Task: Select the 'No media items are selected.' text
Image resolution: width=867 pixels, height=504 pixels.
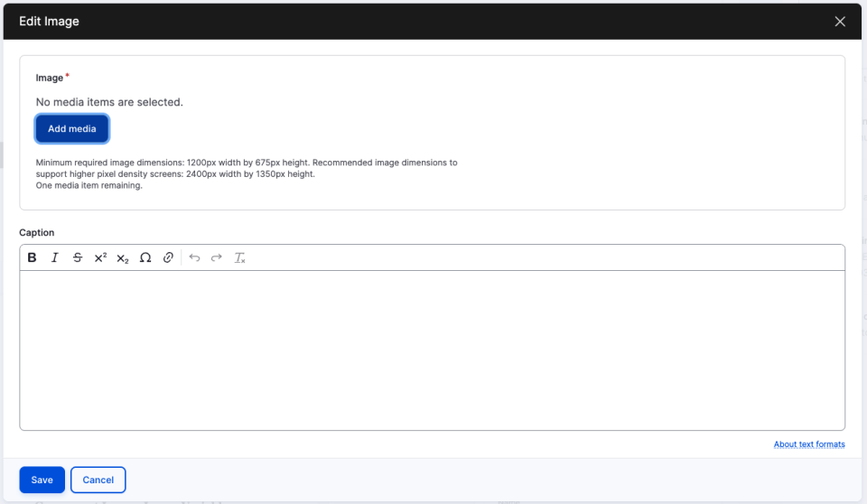Action: coord(109,102)
